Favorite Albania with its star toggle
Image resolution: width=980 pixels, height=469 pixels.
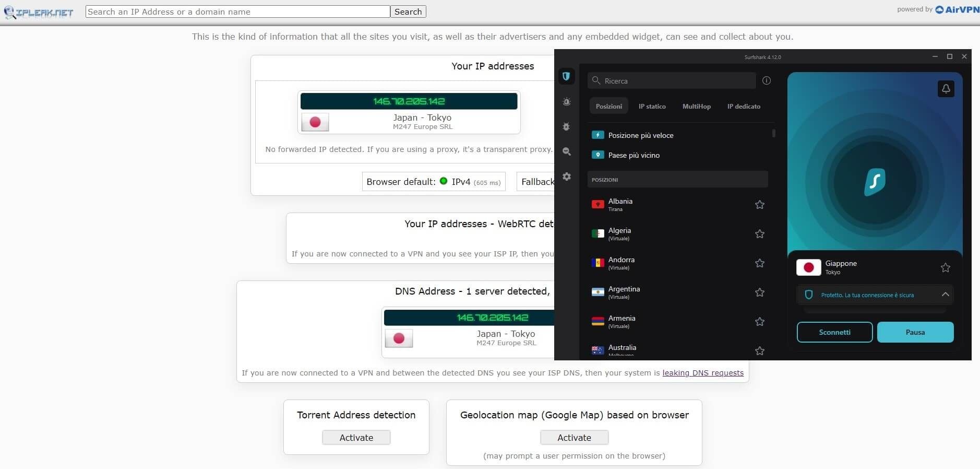point(759,205)
